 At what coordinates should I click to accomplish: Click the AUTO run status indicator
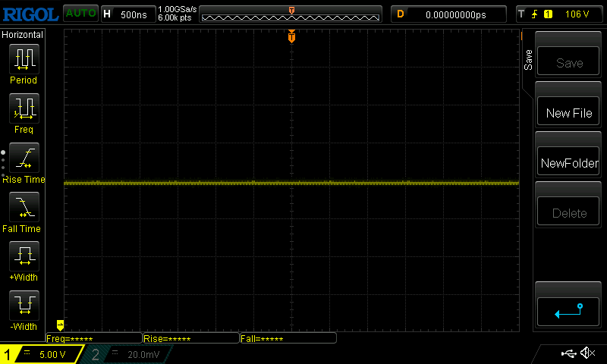coord(80,13)
